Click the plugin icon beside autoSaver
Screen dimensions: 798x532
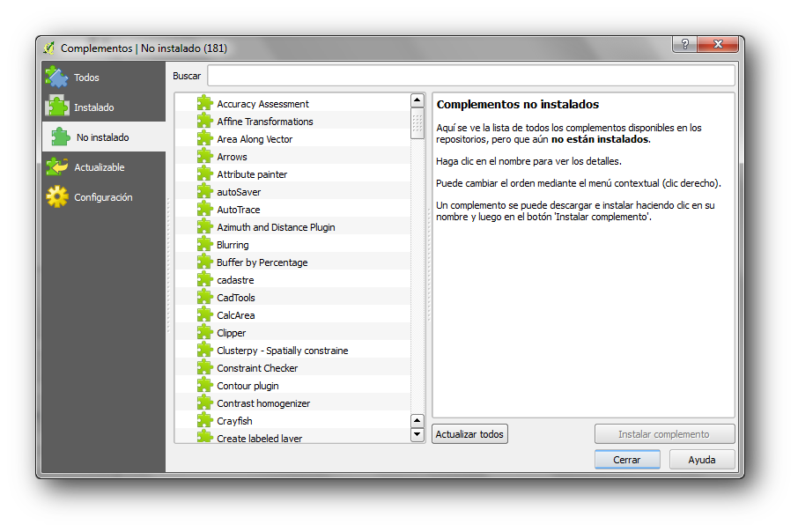tap(204, 191)
